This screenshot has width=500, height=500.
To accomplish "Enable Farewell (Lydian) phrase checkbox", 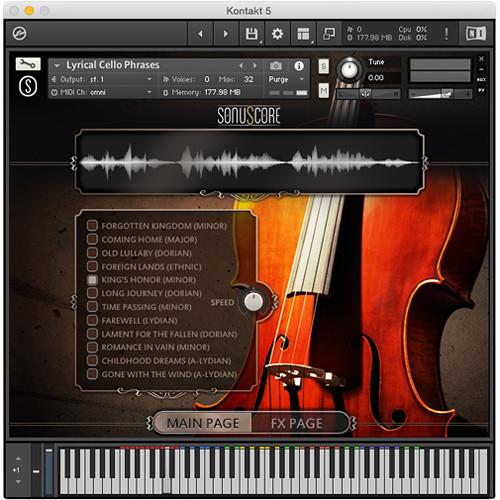I will point(92,320).
